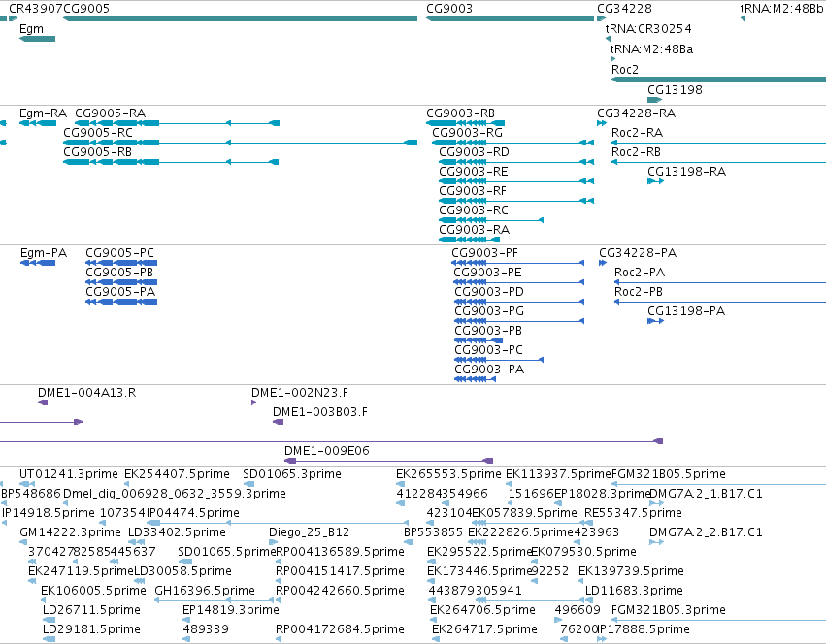The height and width of the screenshot is (644, 826).
Task: Click the RP004172684.5prime EST marker
Action: tap(279, 639)
